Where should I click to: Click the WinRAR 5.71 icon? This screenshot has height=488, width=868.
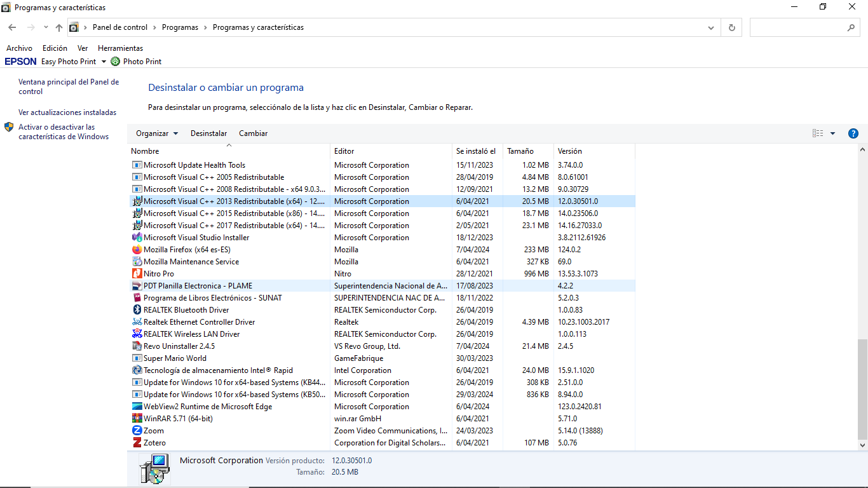click(137, 419)
